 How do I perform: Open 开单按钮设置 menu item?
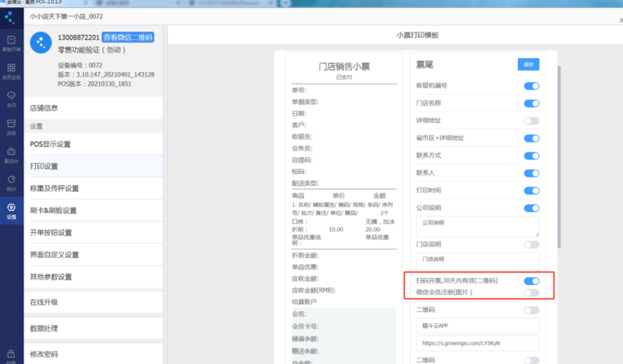coord(93,232)
